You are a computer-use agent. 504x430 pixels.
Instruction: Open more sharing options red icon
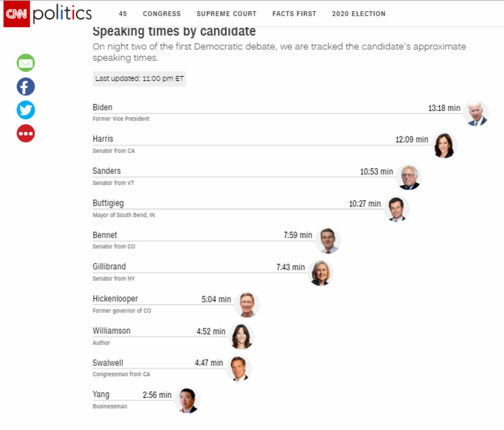(x=26, y=133)
